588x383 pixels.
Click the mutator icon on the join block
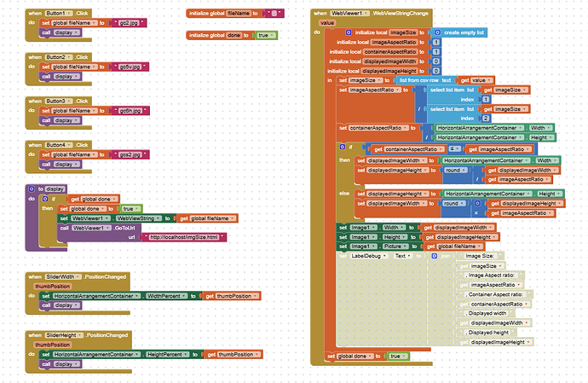(x=434, y=255)
